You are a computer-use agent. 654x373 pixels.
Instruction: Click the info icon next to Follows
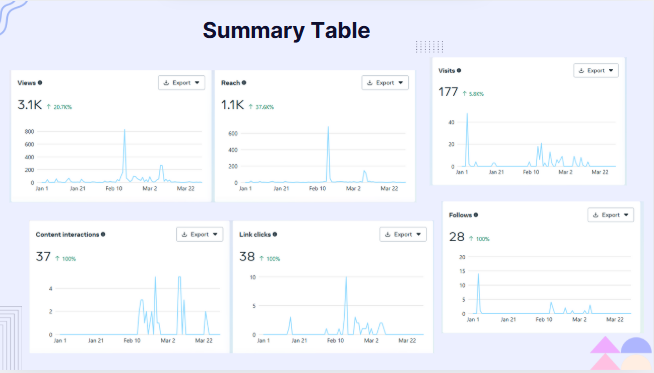coord(476,215)
